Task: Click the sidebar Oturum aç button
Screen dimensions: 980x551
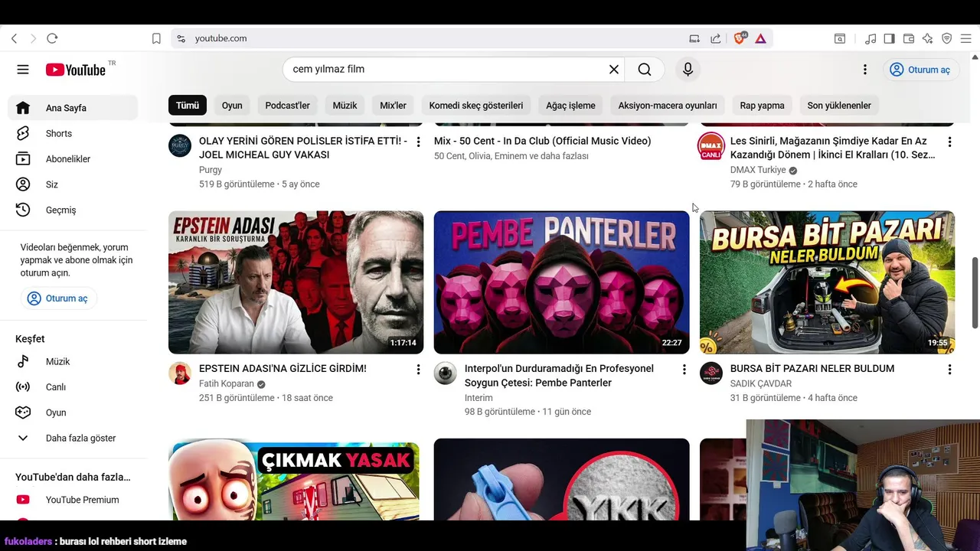Action: pos(58,298)
